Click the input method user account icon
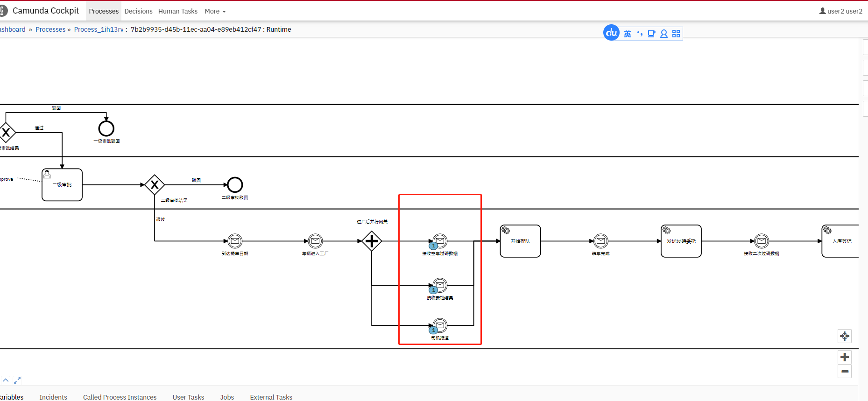The height and width of the screenshot is (401, 868). [663, 34]
